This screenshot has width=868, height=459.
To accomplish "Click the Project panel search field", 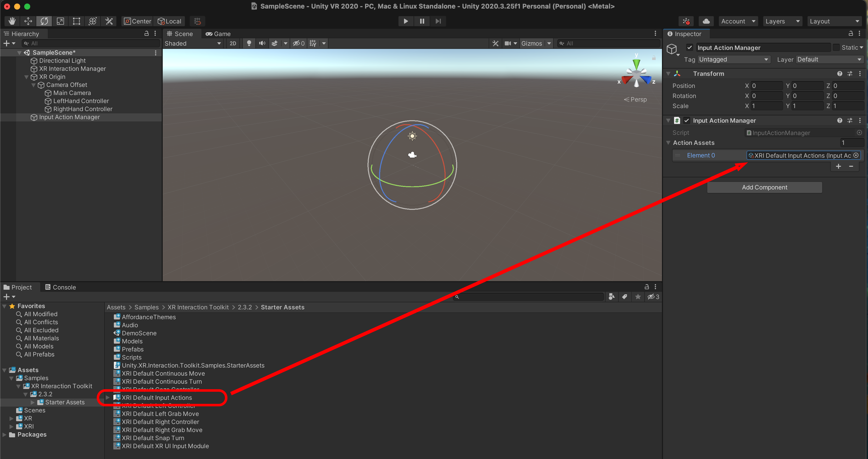I will click(x=528, y=297).
